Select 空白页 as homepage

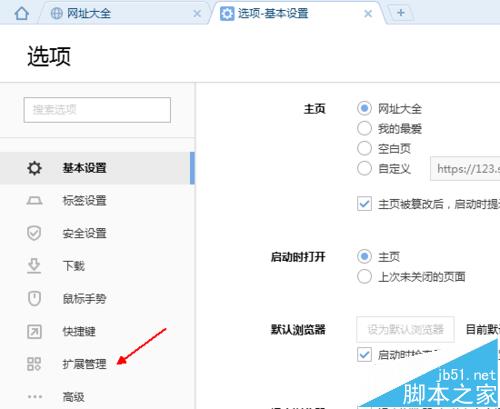(364, 148)
